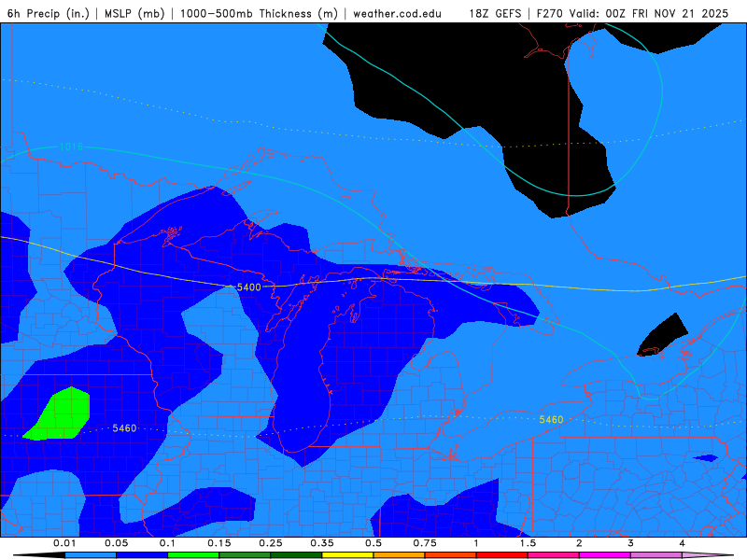This screenshot has height=560, width=747.
Task: Click the '6h Precip (in.)' title text
Action: 49,13
